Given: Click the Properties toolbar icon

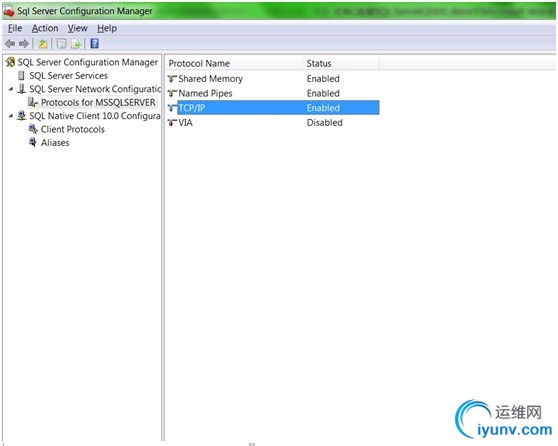Looking at the screenshot, I should tap(62, 44).
